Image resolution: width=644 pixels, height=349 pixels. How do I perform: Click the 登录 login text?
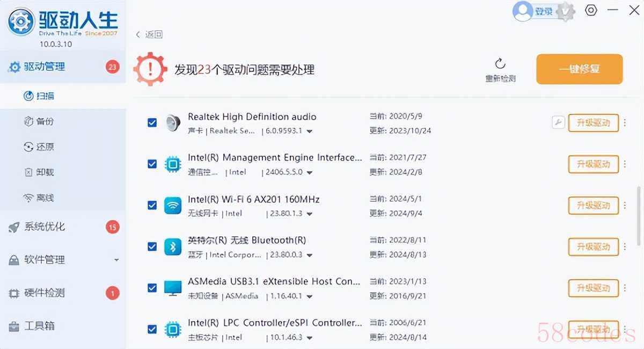544,11
